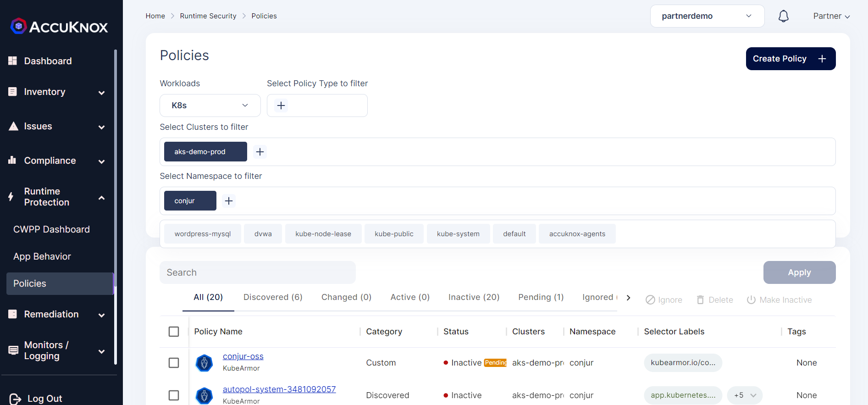Add another cluster filter with plus icon
Image resolution: width=868 pixels, height=405 pixels.
click(260, 152)
